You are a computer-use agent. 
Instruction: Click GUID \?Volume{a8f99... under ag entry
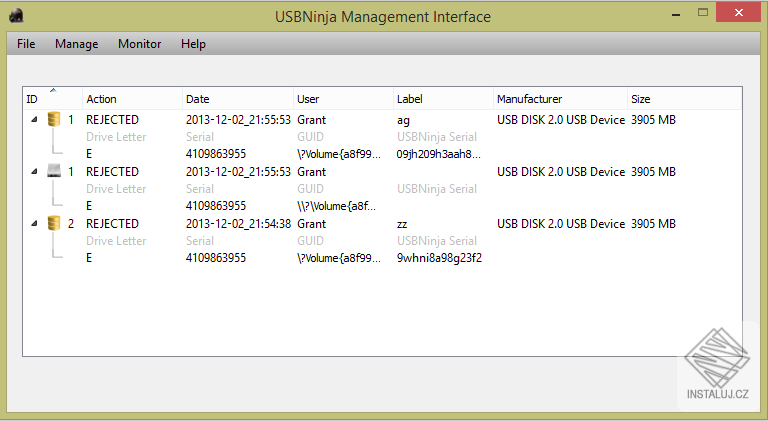(x=338, y=154)
